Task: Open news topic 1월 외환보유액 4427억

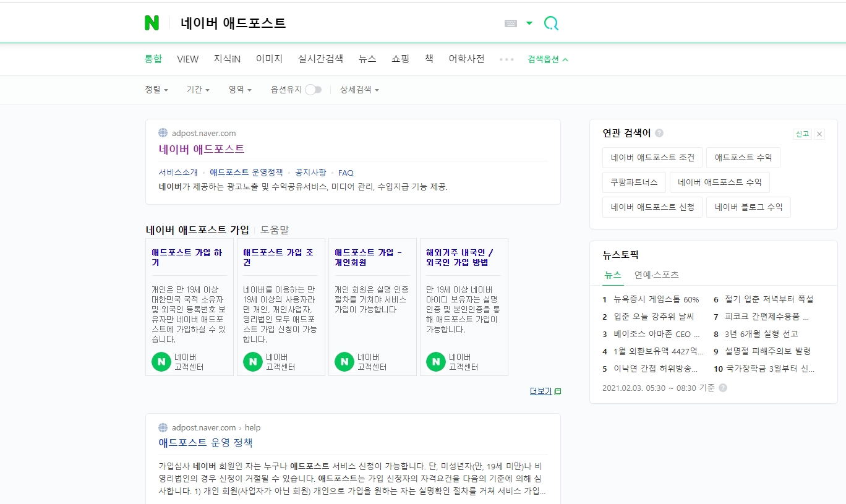Action: click(658, 351)
